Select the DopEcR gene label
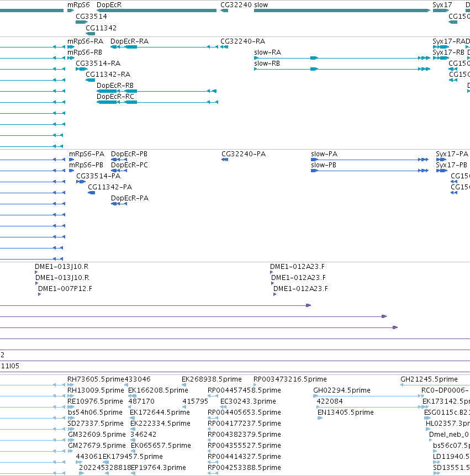Viewport: 470px width, 476px height. point(109,5)
